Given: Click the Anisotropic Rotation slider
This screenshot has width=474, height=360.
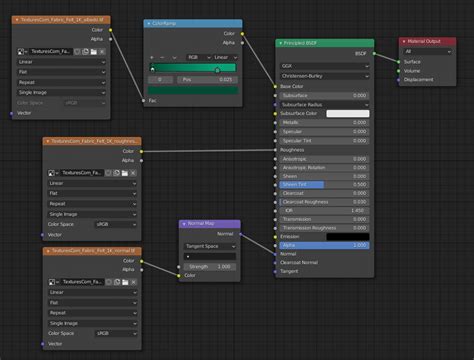Looking at the screenshot, I should coord(324,168).
